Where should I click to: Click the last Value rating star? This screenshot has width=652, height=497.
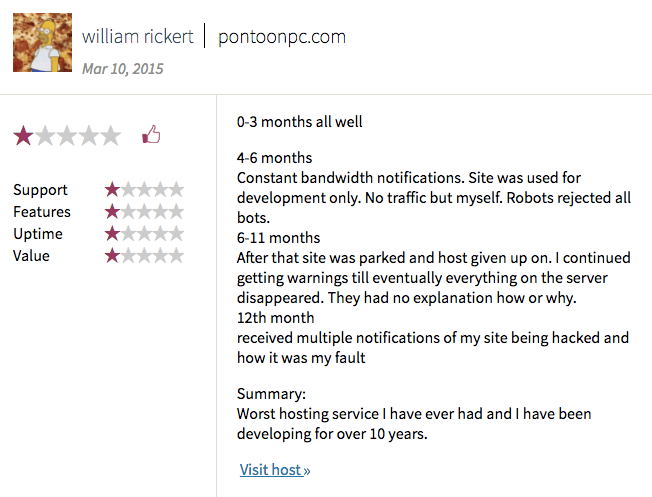(x=176, y=256)
